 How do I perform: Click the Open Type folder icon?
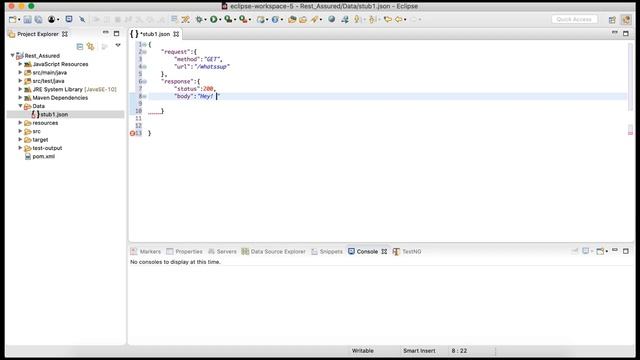291,19
